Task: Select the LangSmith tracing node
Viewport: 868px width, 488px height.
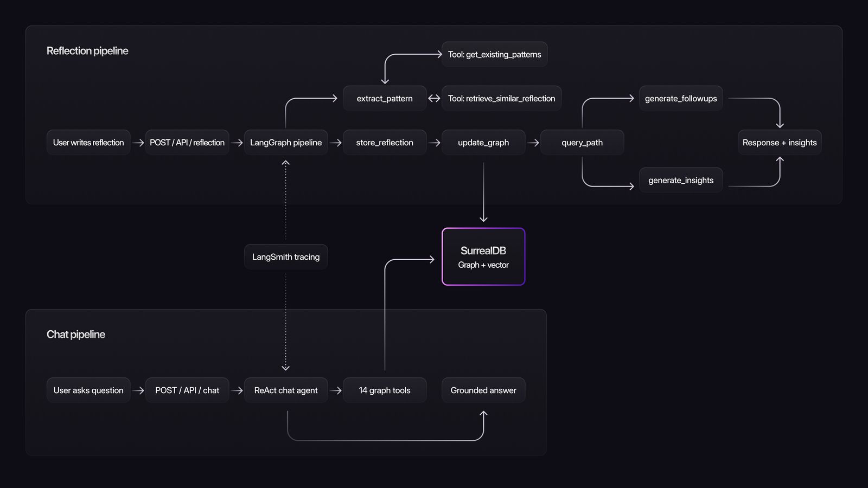Action: 286,256
